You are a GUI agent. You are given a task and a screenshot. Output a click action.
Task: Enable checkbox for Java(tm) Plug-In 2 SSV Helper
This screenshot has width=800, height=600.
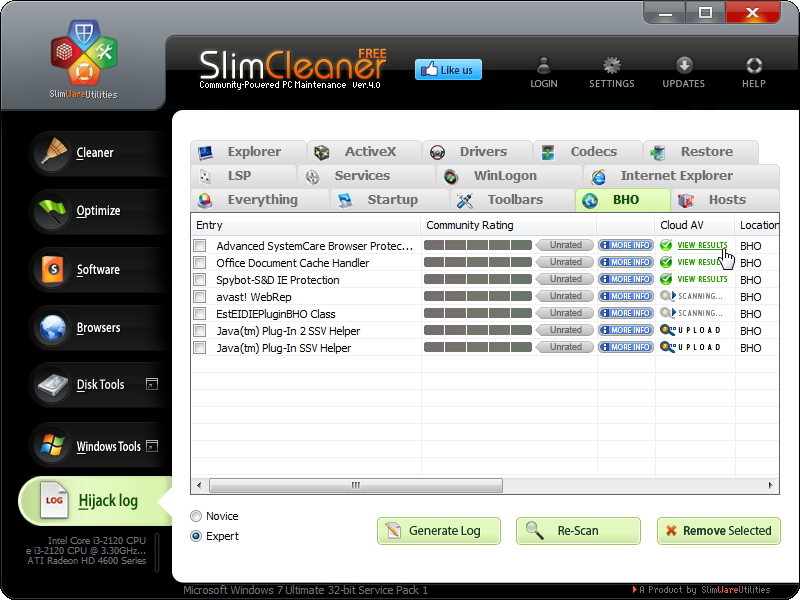[x=199, y=331]
